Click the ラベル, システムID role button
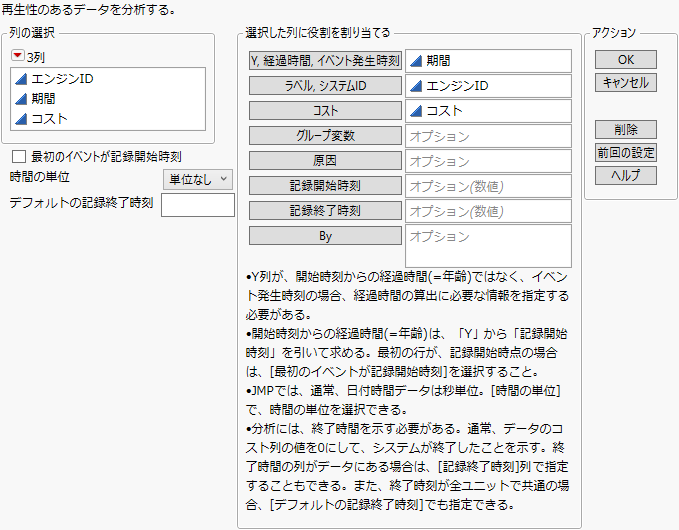 pos(325,86)
